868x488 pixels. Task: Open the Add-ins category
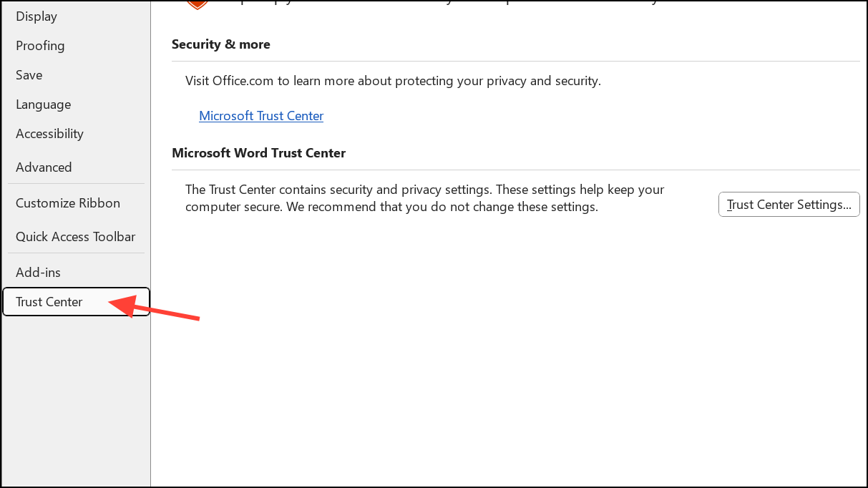click(x=38, y=273)
